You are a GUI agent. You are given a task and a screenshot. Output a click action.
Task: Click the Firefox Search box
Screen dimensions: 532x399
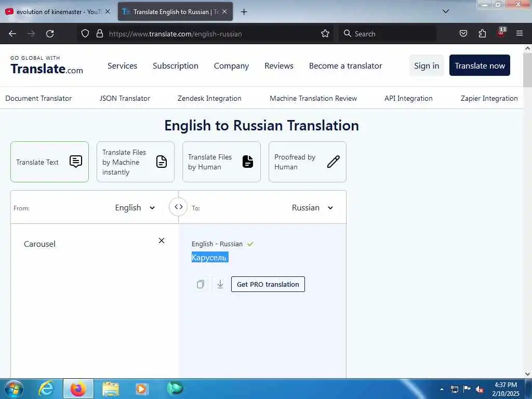[x=388, y=34]
